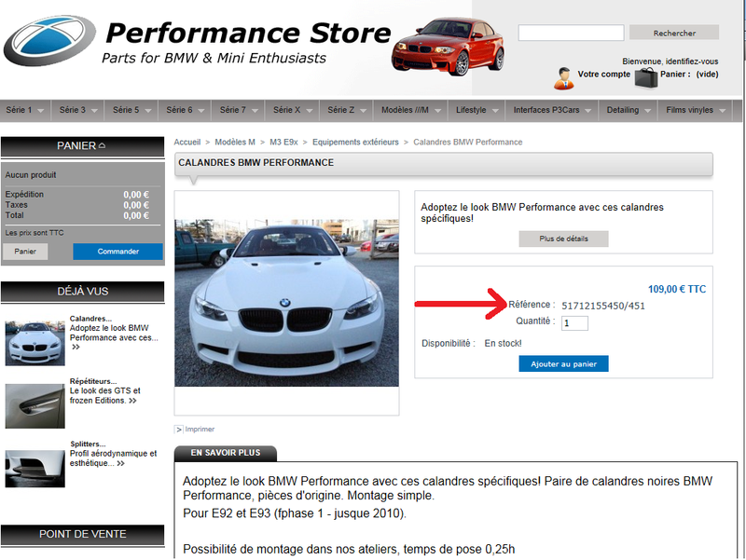Expand the Série 1 menu arrow
The width and height of the screenshot is (746, 560).
(x=41, y=111)
